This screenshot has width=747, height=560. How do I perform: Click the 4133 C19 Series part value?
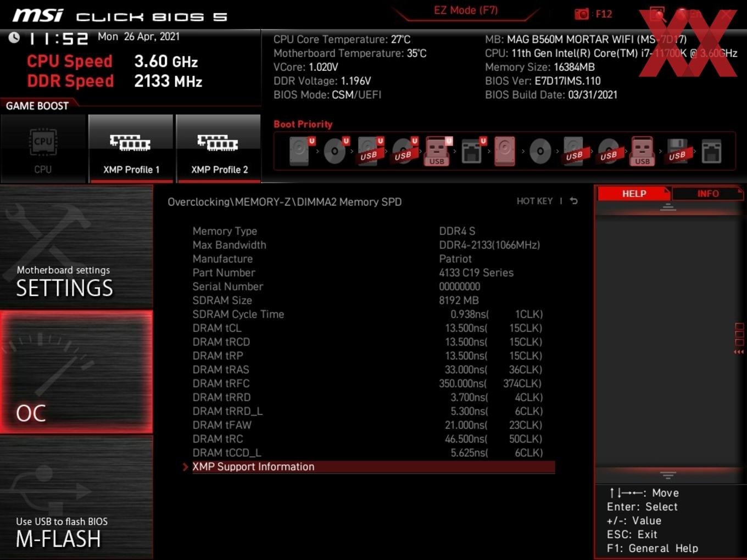point(476,272)
